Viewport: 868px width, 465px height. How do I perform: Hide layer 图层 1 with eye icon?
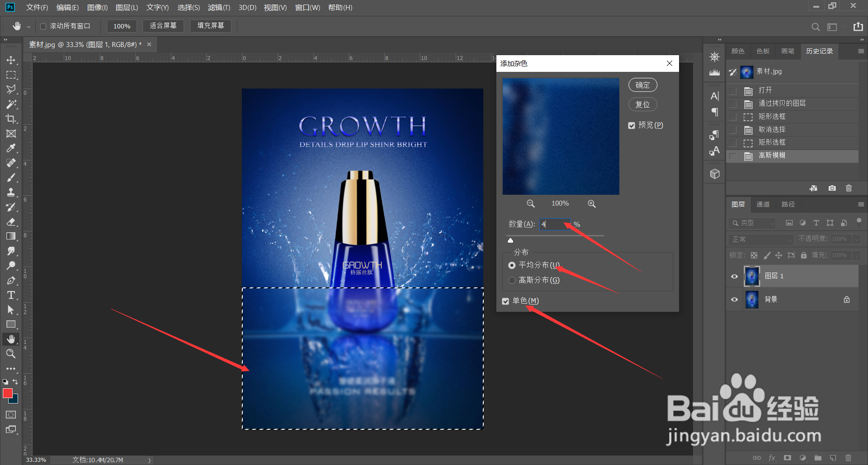(735, 276)
